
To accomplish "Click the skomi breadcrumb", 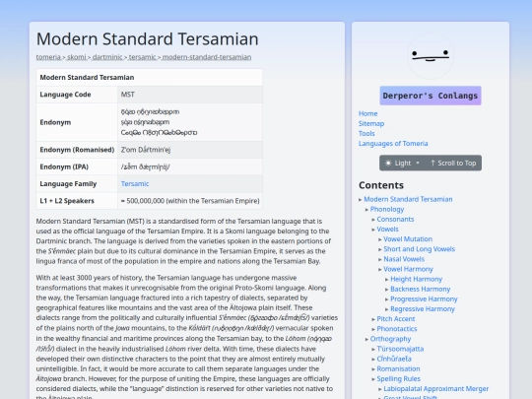I will (77, 57).
